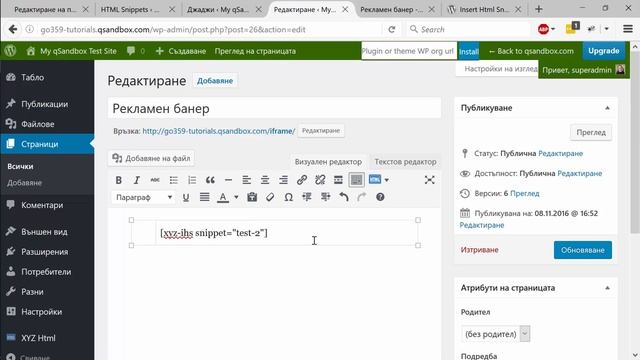Screen dimensions: 640x360
Task: Underline the selected text
Action: tap(186, 198)
